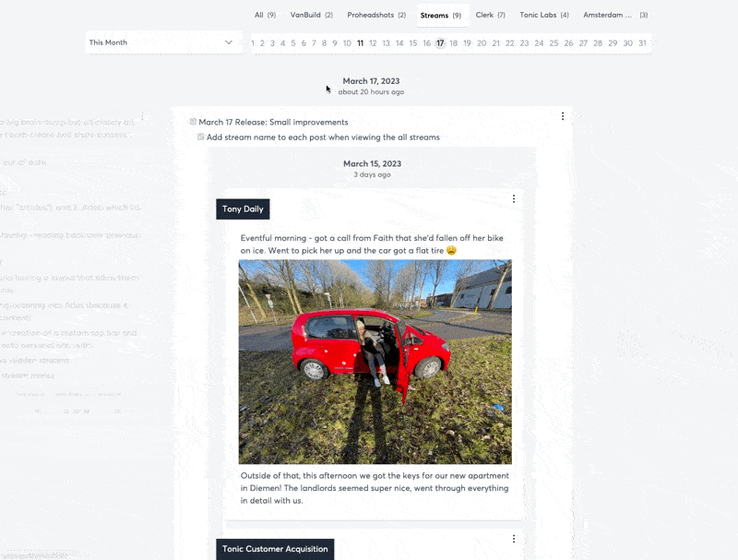Click the This Month dropdown chevron
The width and height of the screenshot is (738, 560).
click(x=229, y=42)
